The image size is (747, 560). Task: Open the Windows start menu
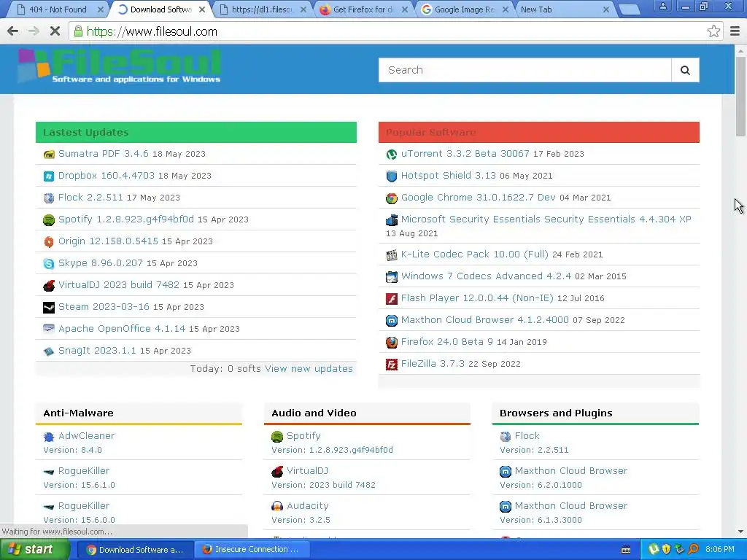(x=34, y=550)
